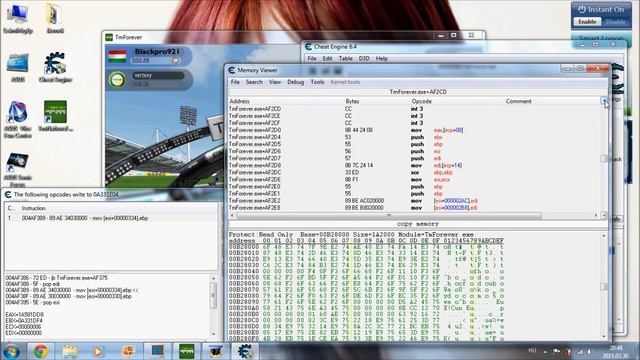
Task: Click hex row address 00B28000
Action: 244,247
